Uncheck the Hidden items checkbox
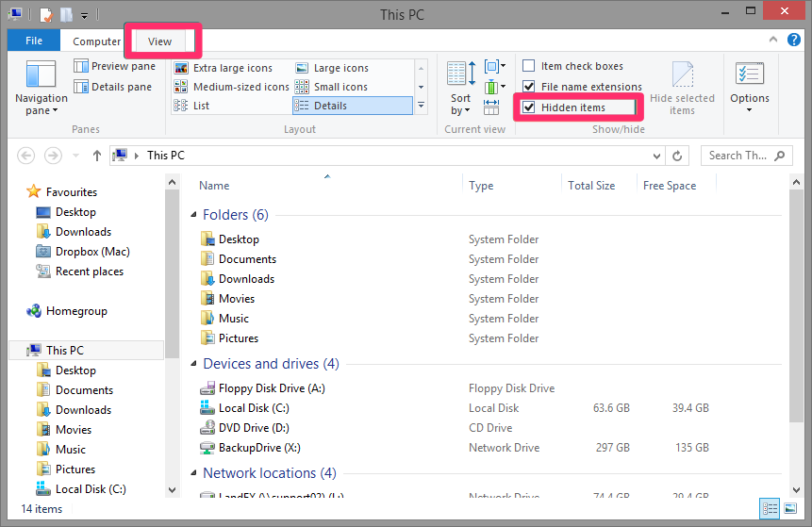Screen dimensions: 812x527 (529, 107)
